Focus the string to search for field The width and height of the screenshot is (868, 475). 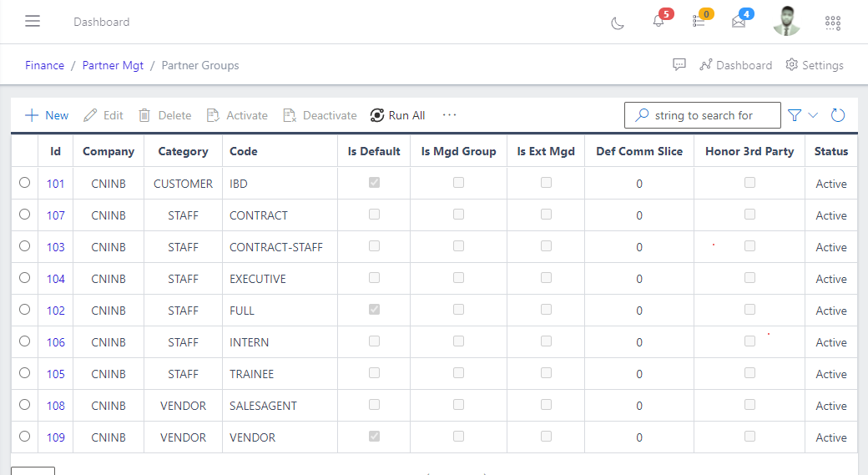click(x=703, y=115)
